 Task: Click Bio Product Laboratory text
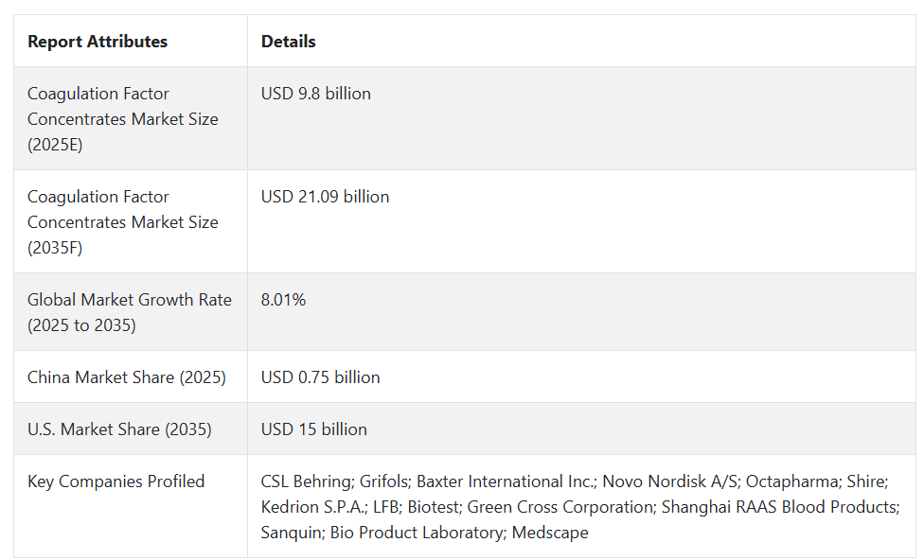point(417,533)
